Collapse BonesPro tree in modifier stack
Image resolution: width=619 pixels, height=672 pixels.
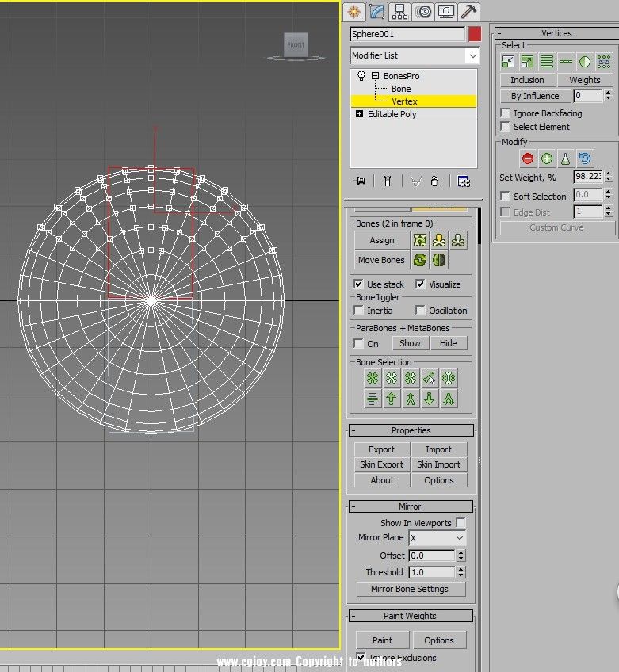(x=375, y=76)
